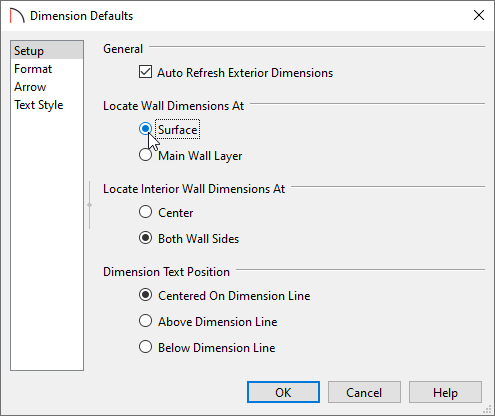This screenshot has width=495, height=416.
Task: Close the Dimension Defaults dialog
Action: point(479,15)
